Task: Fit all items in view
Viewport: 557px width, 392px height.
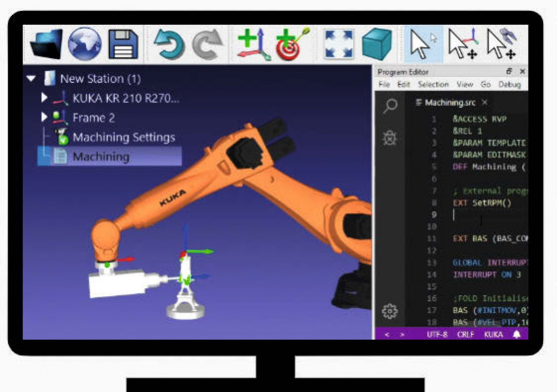Action: tap(339, 44)
